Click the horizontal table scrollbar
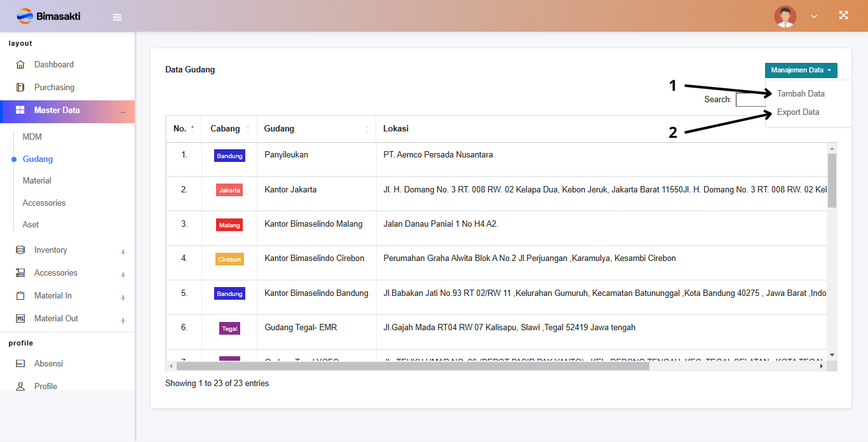This screenshot has width=868, height=442. 413,366
